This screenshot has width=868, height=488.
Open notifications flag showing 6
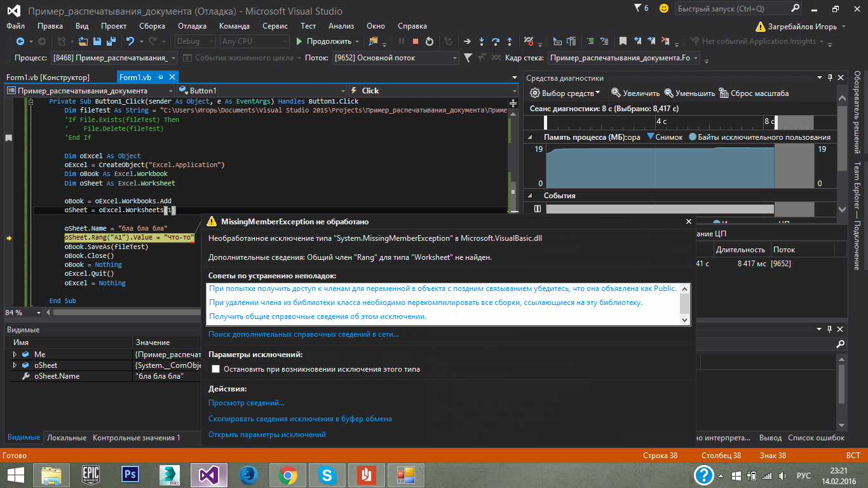642,8
